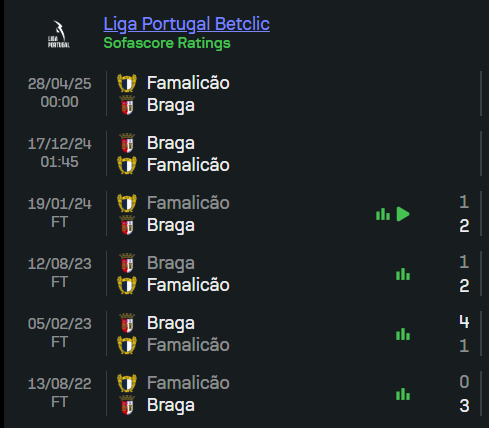Open statistics icon for 19/01/24 match
The height and width of the screenshot is (428, 489).
pyautogui.click(x=383, y=214)
